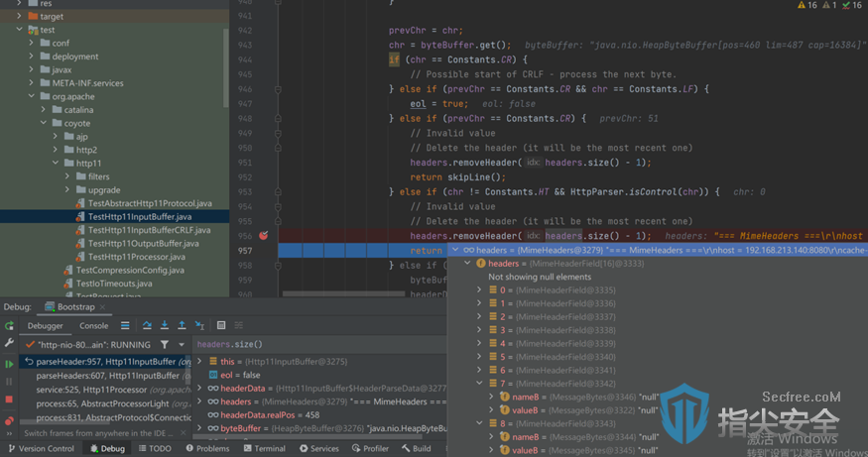
Task: Click editor horizontal scrollbar
Action: click(x=343, y=293)
